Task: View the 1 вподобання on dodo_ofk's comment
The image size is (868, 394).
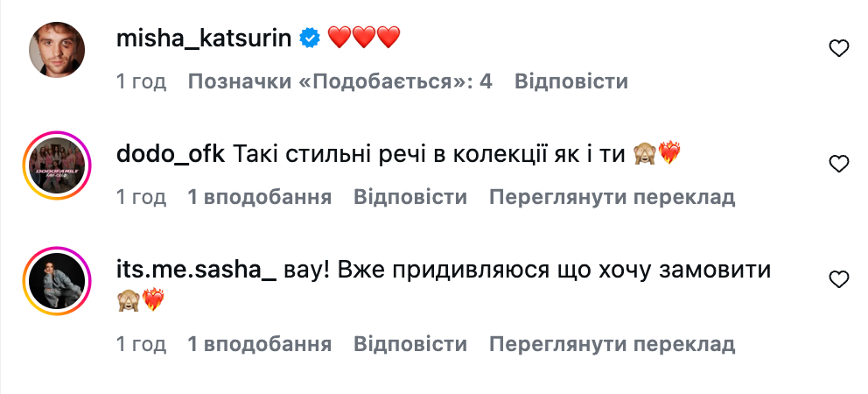Action: (260, 198)
